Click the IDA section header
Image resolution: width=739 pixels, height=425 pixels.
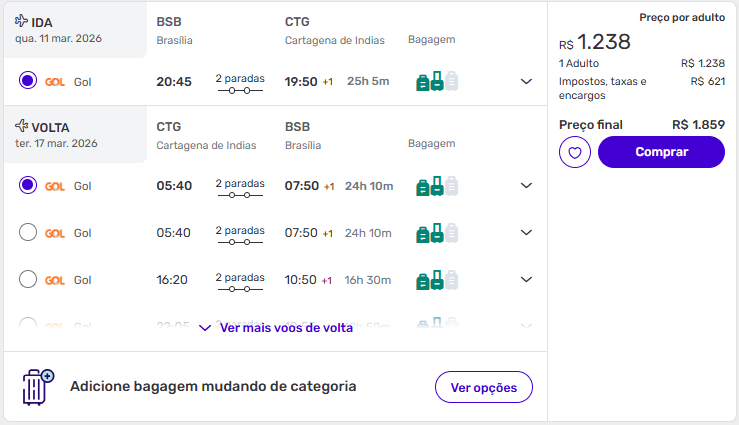coord(42,22)
